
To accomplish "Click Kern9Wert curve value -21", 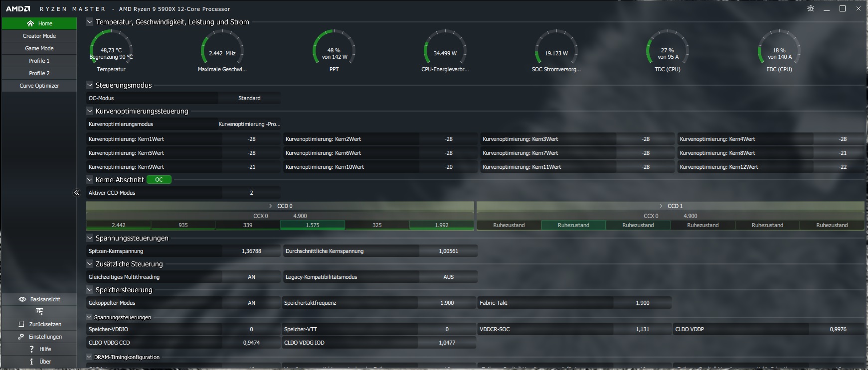I will click(251, 167).
